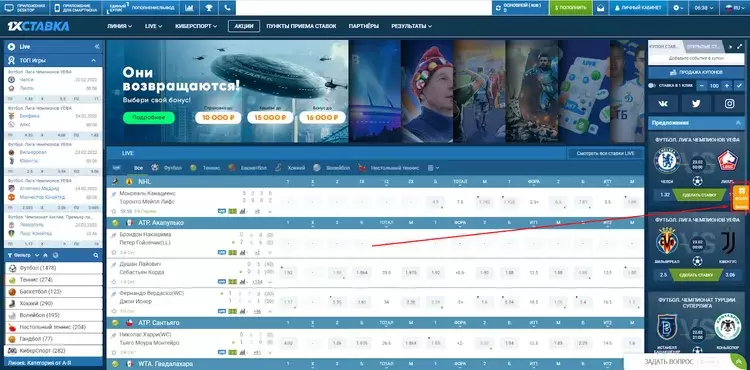Toggle Ставка в 1 клик switch

[x=651, y=86]
